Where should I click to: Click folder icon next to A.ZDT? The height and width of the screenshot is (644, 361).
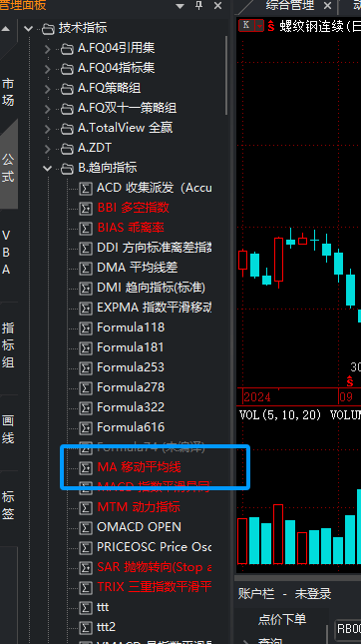tap(67, 149)
